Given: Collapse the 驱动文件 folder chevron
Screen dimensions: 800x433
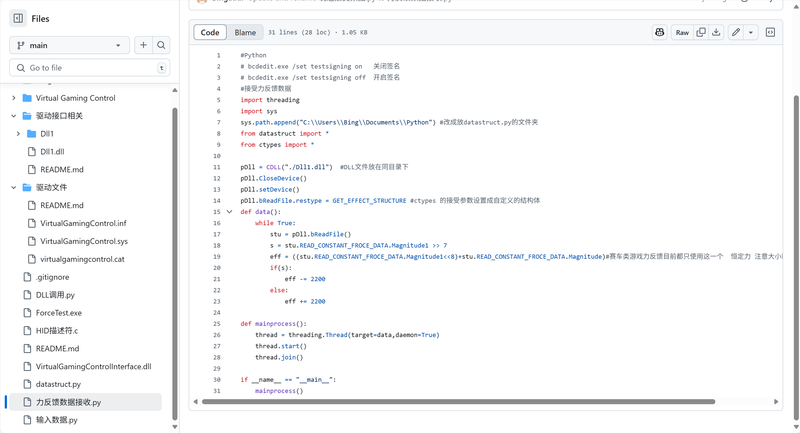Looking at the screenshot, I should [x=14, y=187].
